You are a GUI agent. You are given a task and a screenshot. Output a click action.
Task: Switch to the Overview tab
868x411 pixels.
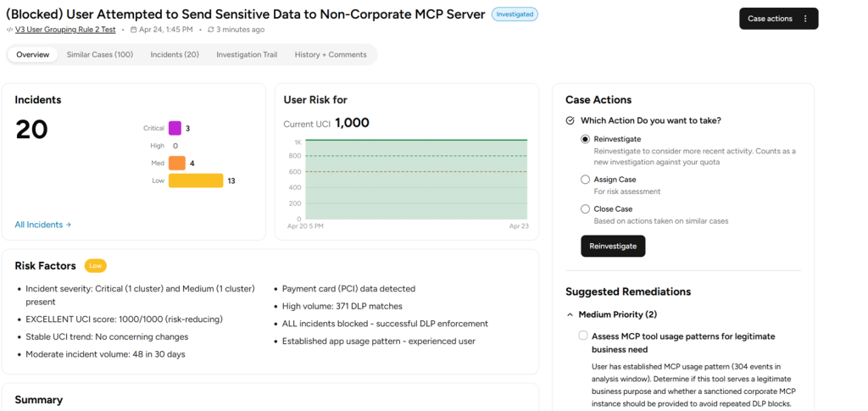click(33, 55)
